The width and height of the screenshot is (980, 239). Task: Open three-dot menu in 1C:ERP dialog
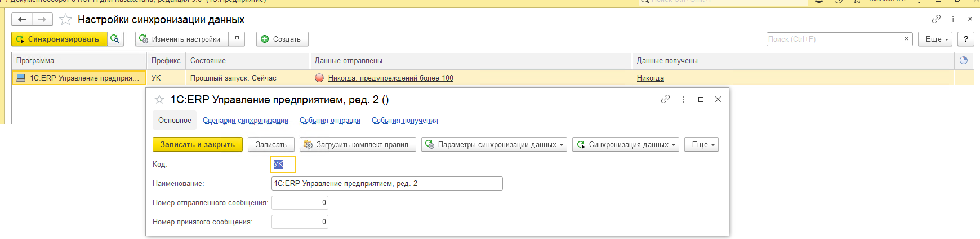pos(683,99)
